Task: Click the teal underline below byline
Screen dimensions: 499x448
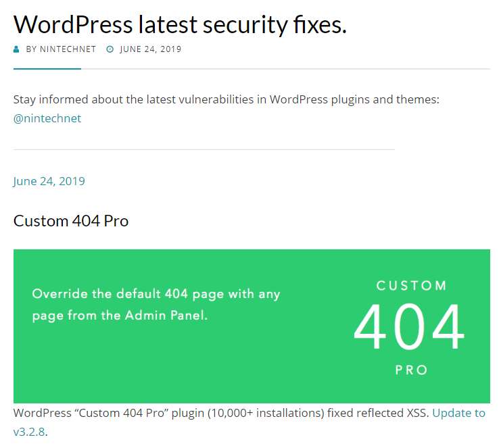Action: tap(47, 69)
